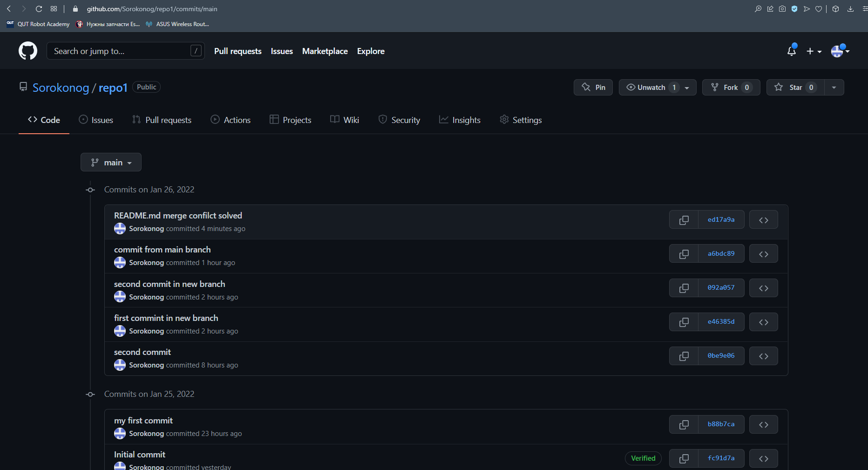Fork the repo1 repository
This screenshot has width=868, height=470.
pos(731,88)
